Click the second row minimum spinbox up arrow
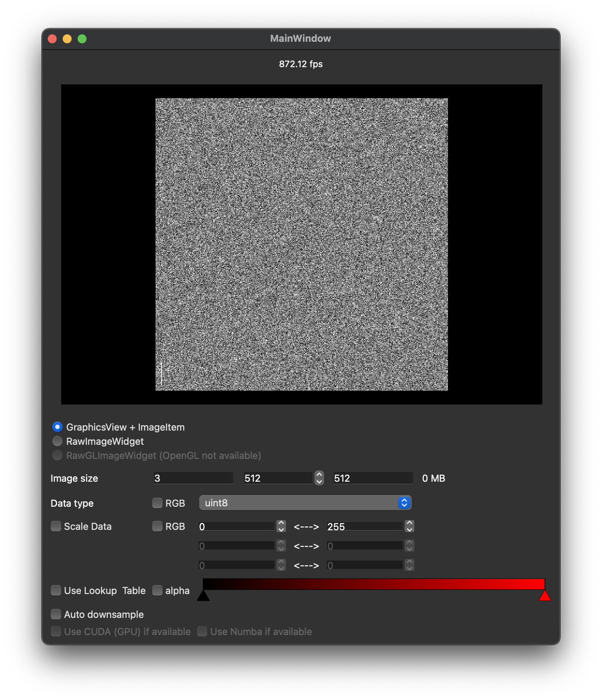 point(281,543)
